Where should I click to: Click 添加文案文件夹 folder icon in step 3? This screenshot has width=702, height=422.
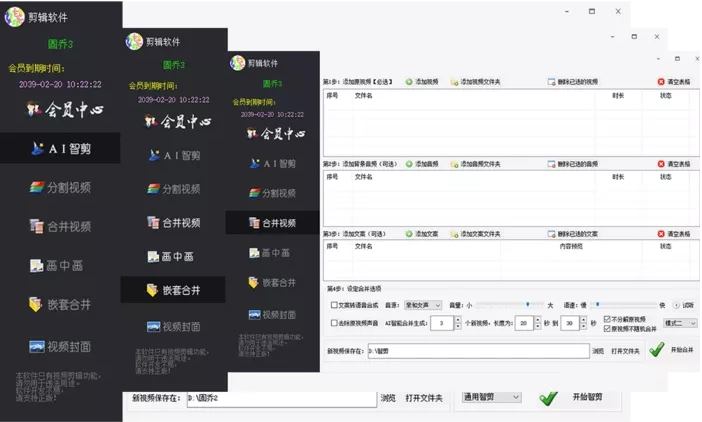pos(454,234)
